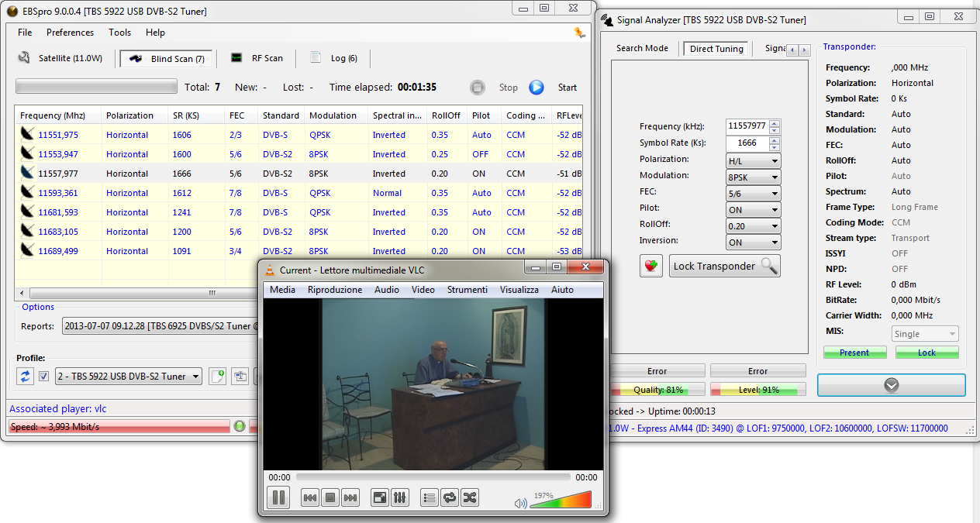Open the RollOff 0.20 dropdown
Image resolution: width=980 pixels, height=523 pixels.
click(753, 225)
